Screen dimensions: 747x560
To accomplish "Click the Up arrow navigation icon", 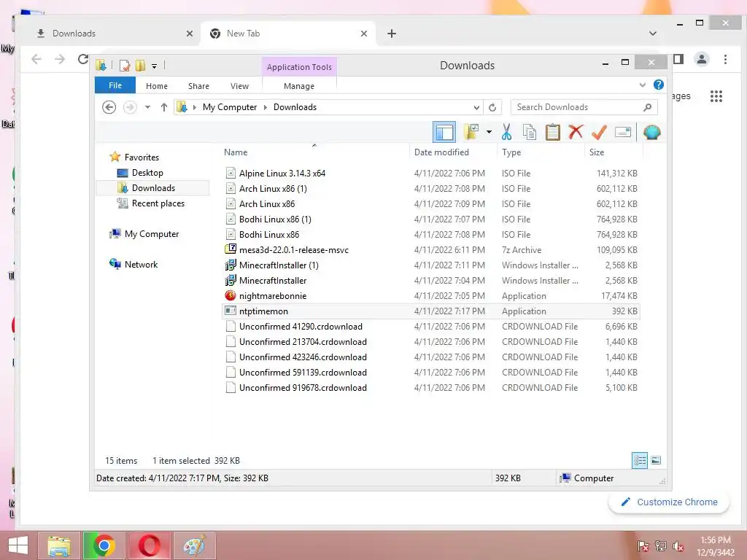I will tap(164, 108).
